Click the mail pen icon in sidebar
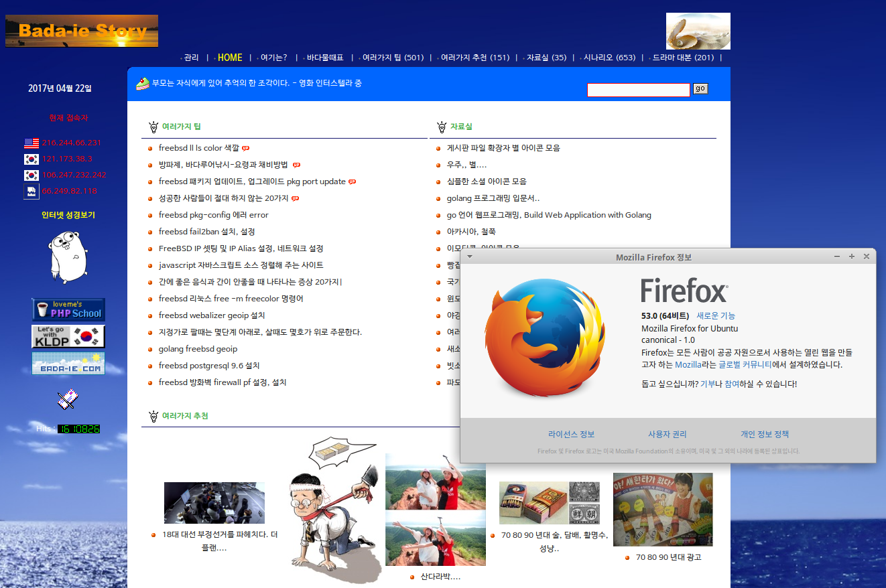 [x=68, y=400]
